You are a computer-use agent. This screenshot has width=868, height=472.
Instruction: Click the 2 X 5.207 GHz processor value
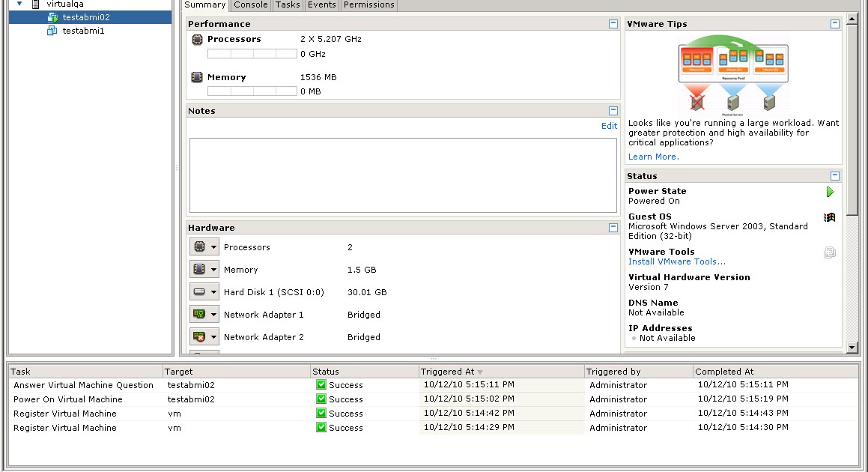coord(331,39)
